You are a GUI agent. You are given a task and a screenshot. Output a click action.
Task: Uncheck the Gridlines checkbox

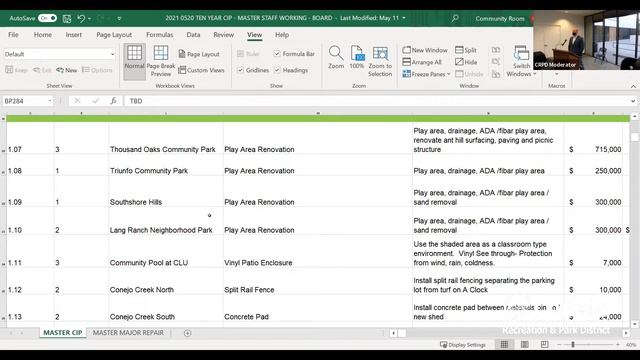coord(240,70)
